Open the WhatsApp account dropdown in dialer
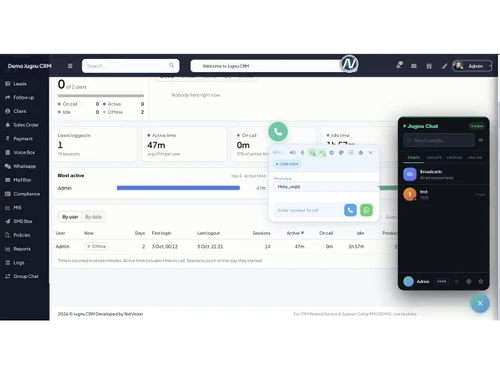This screenshot has width=500, height=375. pyautogui.click(x=327, y=187)
